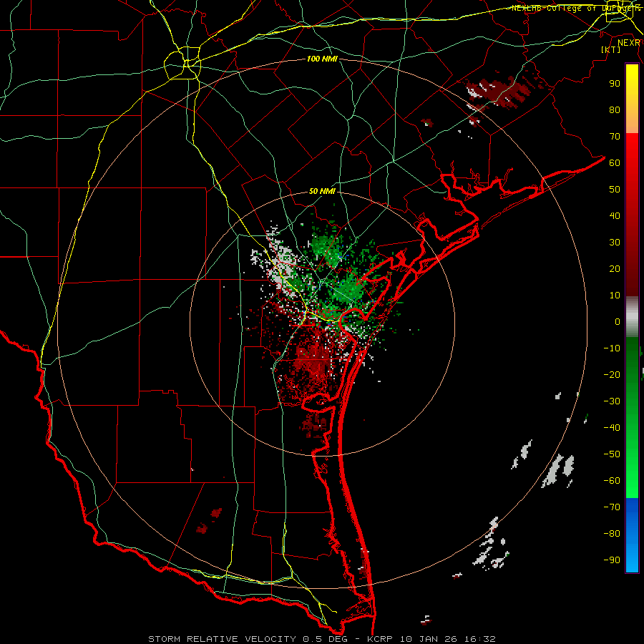Click the -40 value on the velocity scale
The image size is (644, 644).
[612, 428]
